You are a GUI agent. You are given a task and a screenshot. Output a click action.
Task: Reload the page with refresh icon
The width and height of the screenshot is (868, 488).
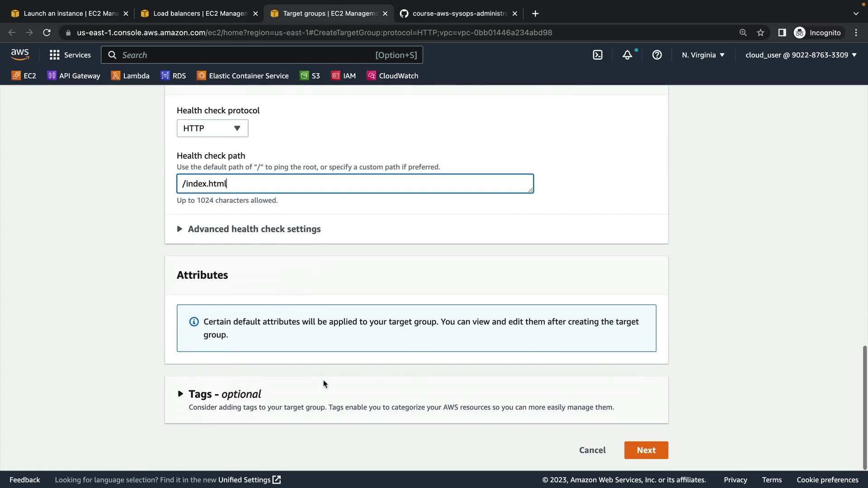(47, 33)
